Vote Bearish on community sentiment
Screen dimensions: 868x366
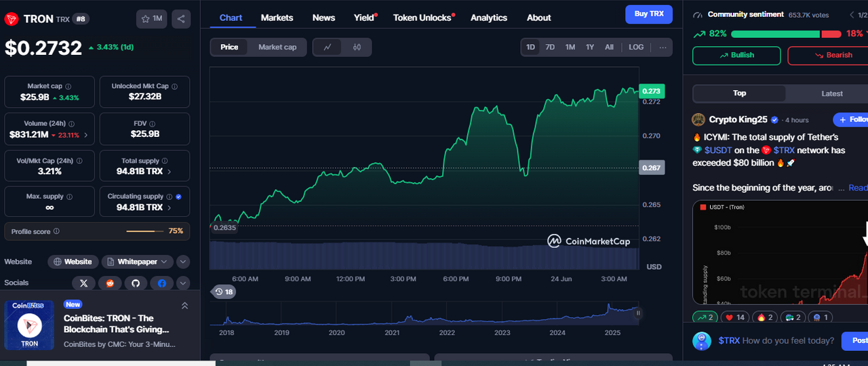click(x=828, y=56)
